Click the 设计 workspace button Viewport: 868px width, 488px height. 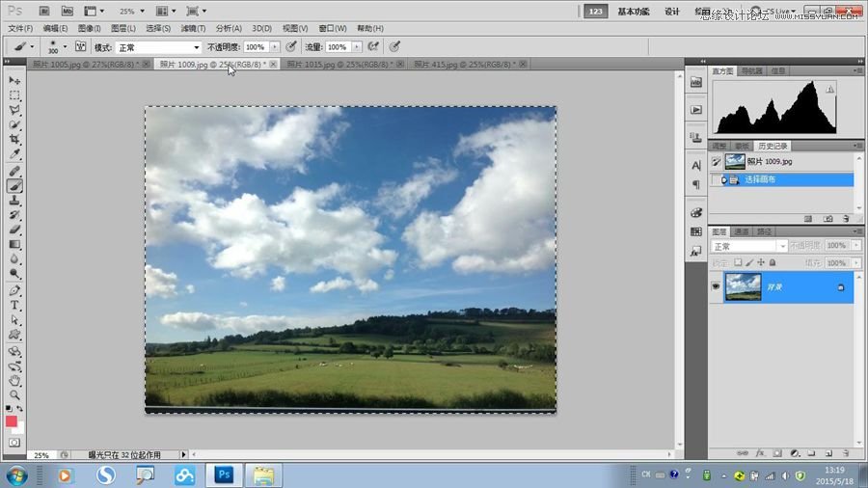click(x=672, y=12)
